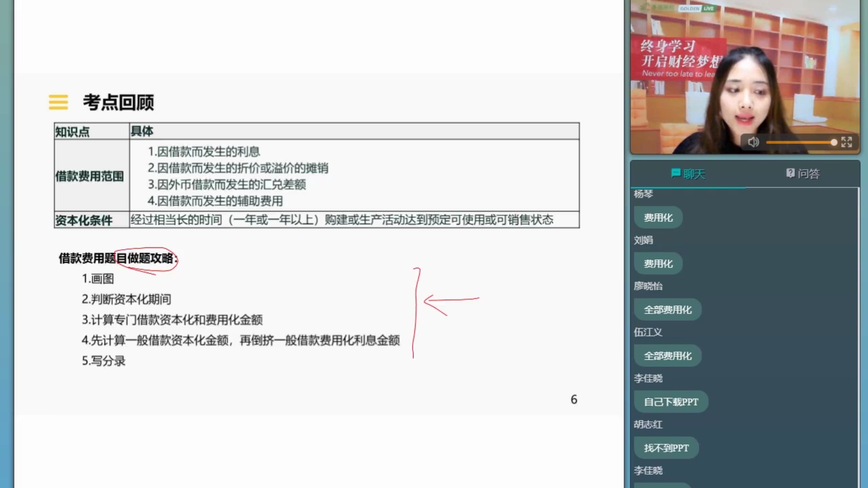The image size is (868, 488).
Task: Click the GOLDEN LIVE logo on the video
Action: pos(697,9)
